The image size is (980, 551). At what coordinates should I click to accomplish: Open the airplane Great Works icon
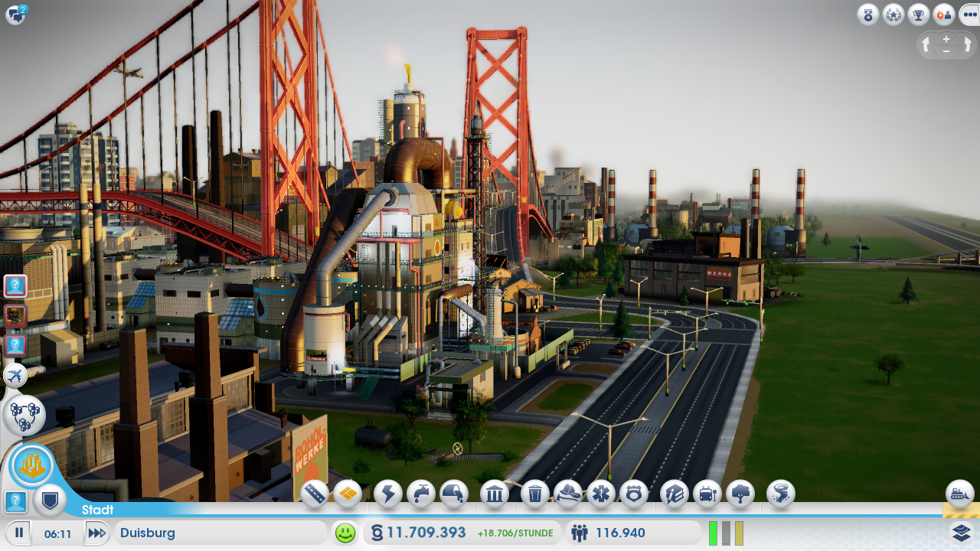(x=15, y=376)
